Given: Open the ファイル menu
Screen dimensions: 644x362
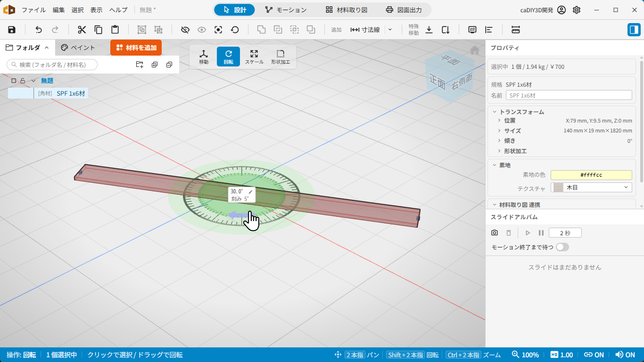Looking at the screenshot, I should pos(34,10).
